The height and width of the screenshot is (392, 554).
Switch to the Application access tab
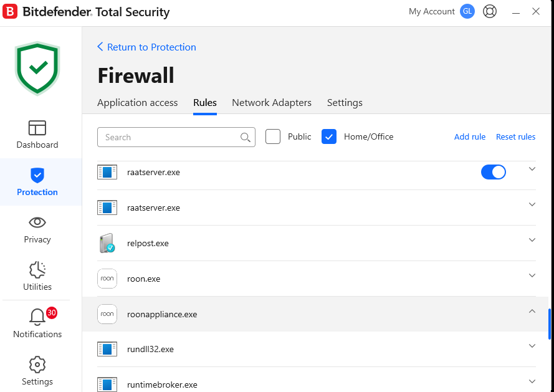tap(137, 103)
